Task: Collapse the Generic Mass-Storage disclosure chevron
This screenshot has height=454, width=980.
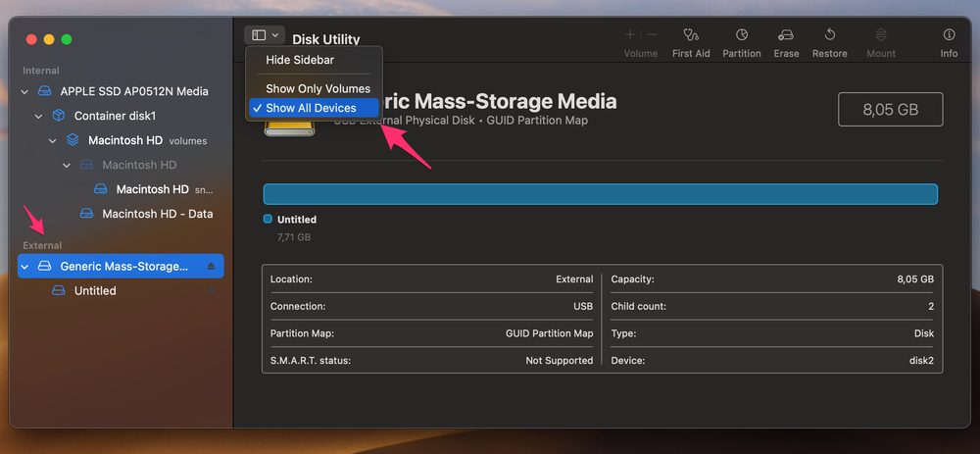Action: point(24,267)
